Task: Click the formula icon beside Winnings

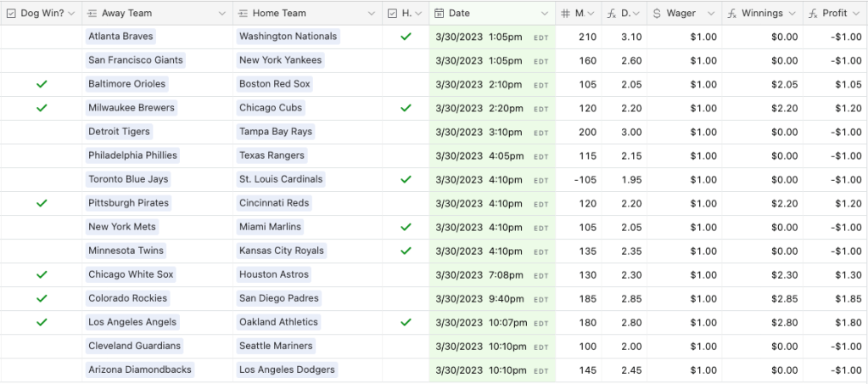Action: point(731,14)
